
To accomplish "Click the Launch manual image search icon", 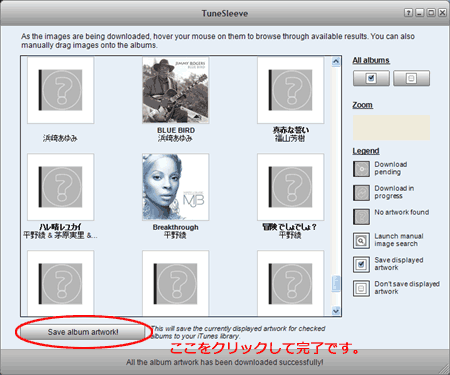I will (361, 241).
